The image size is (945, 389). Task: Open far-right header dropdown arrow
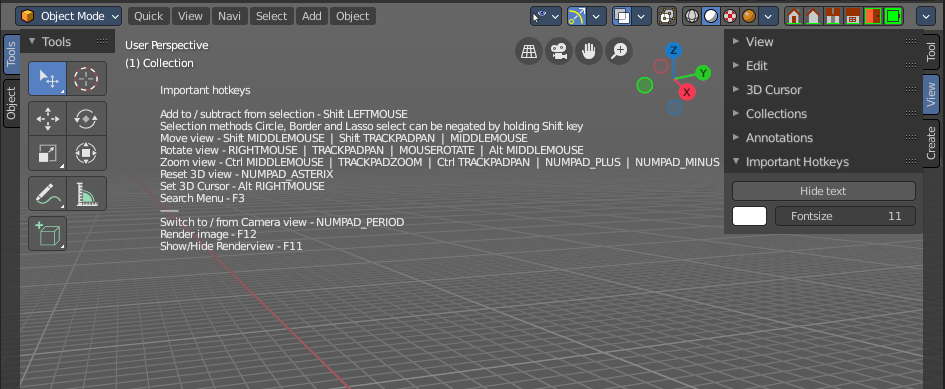[x=926, y=16]
